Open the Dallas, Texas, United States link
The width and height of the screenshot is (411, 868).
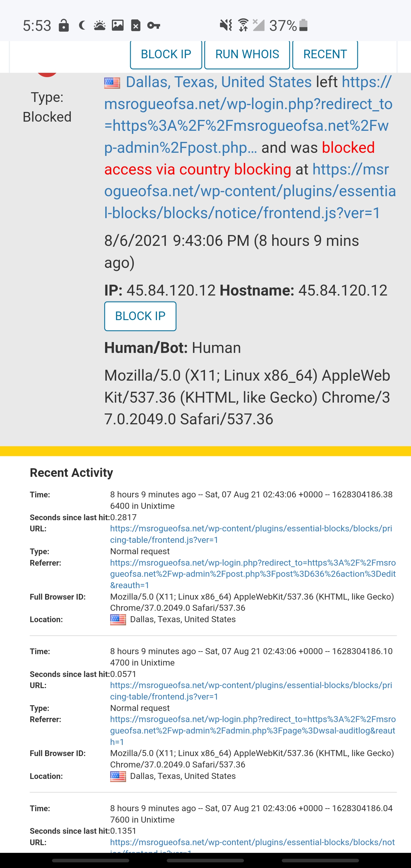(219, 82)
